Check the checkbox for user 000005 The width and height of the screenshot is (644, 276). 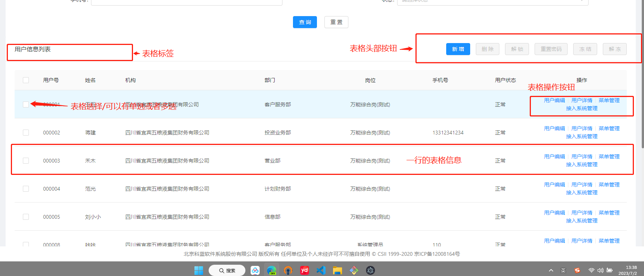point(26,217)
